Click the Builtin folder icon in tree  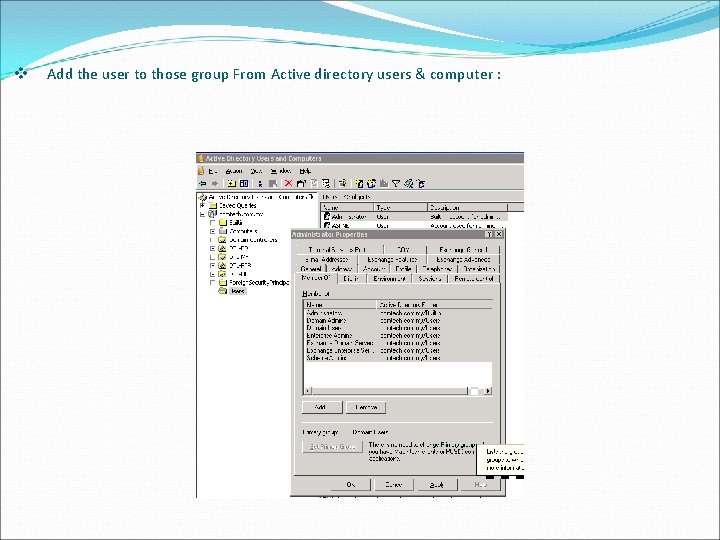(x=223, y=223)
